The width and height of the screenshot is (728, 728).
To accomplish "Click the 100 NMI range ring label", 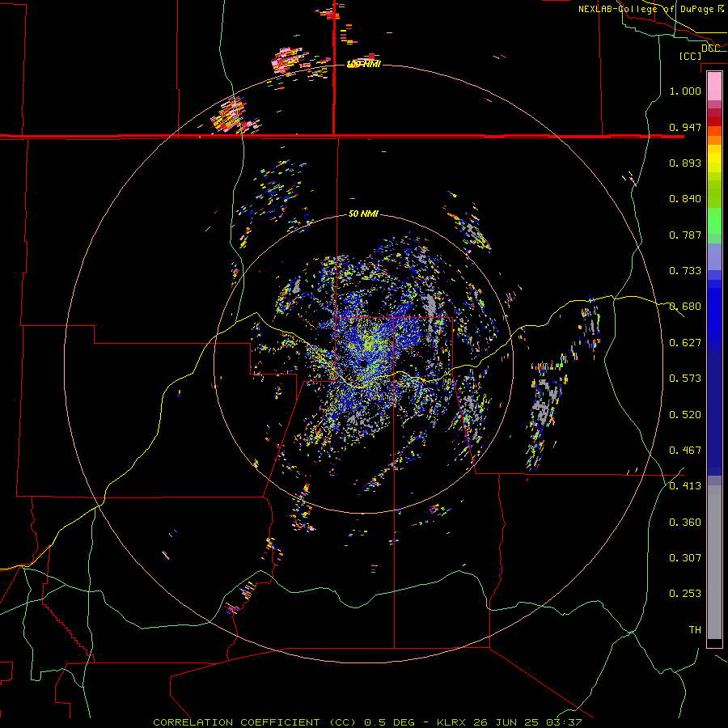I will [363, 64].
